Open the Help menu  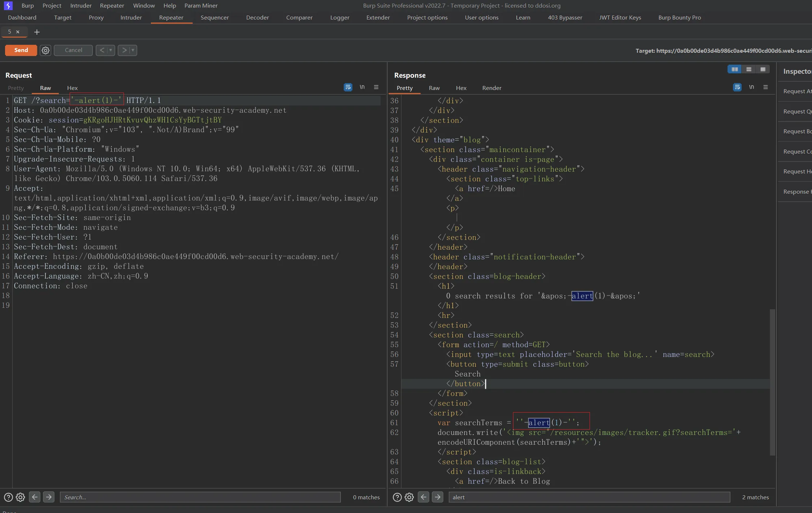point(170,5)
